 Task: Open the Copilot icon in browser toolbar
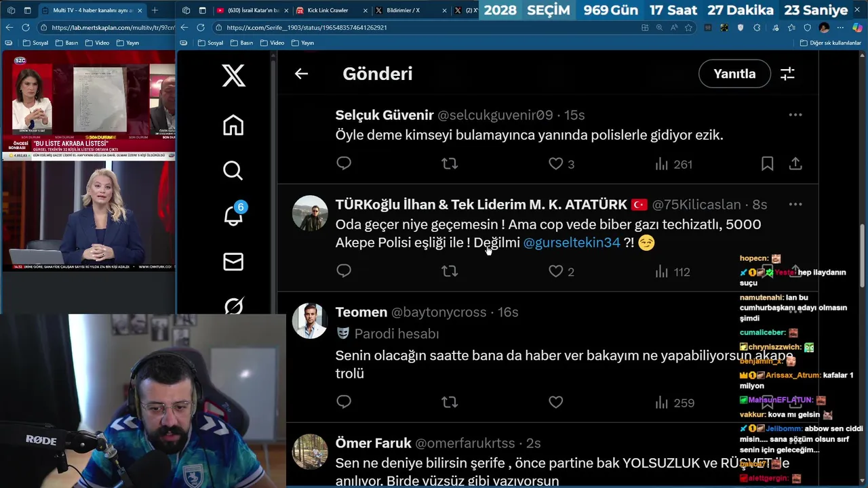[857, 28]
